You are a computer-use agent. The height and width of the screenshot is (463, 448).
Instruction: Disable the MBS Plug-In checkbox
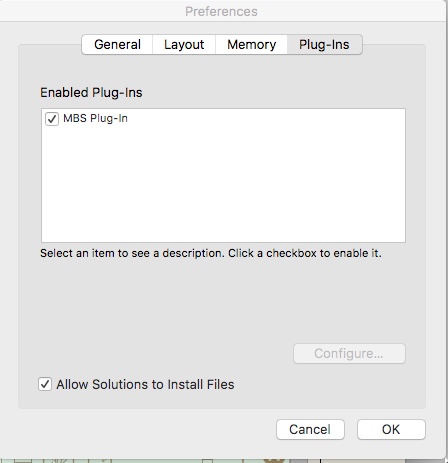click(x=52, y=119)
